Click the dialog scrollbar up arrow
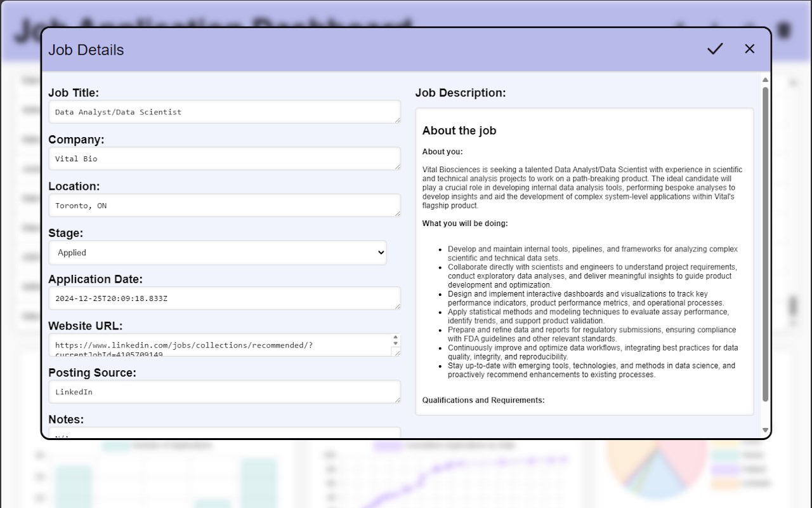Image resolution: width=812 pixels, height=508 pixels. click(765, 80)
